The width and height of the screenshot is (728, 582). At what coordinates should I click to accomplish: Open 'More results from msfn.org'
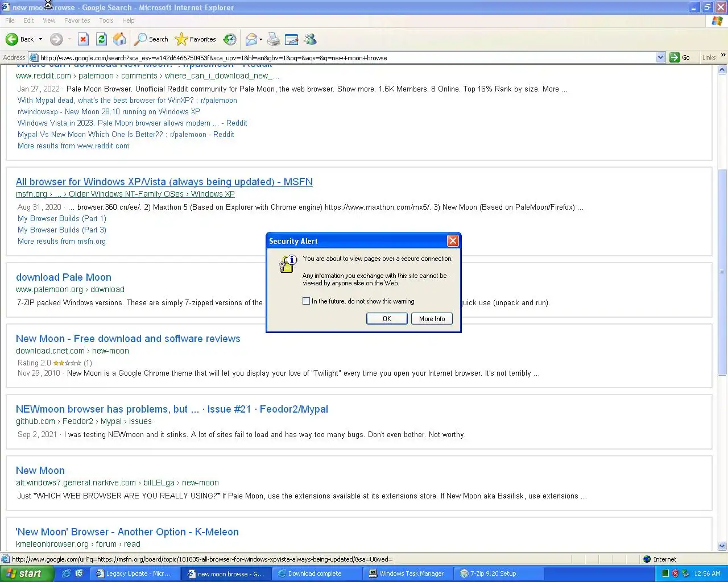pos(61,241)
